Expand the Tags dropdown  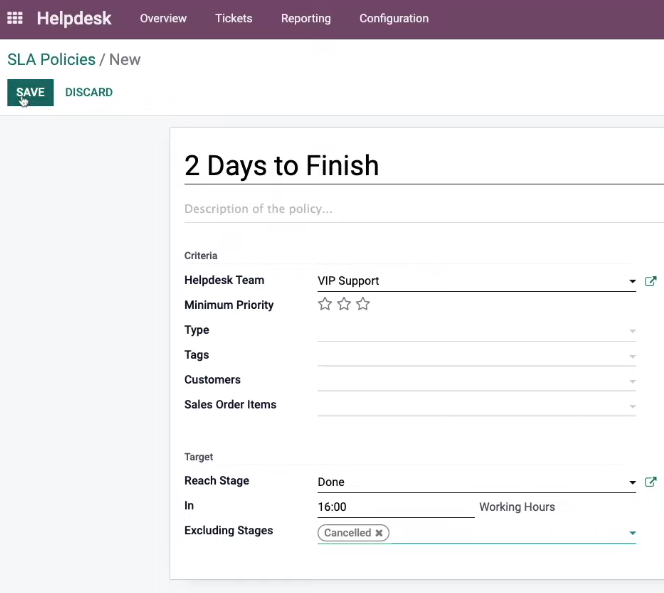click(476, 355)
